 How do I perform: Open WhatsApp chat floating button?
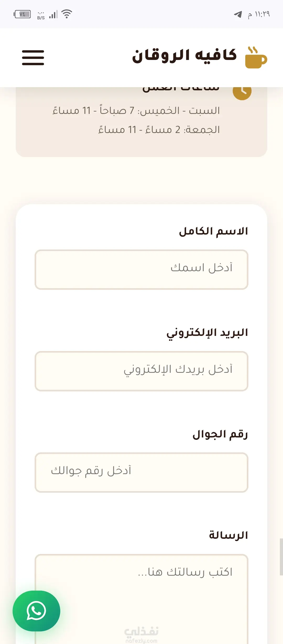point(36,611)
